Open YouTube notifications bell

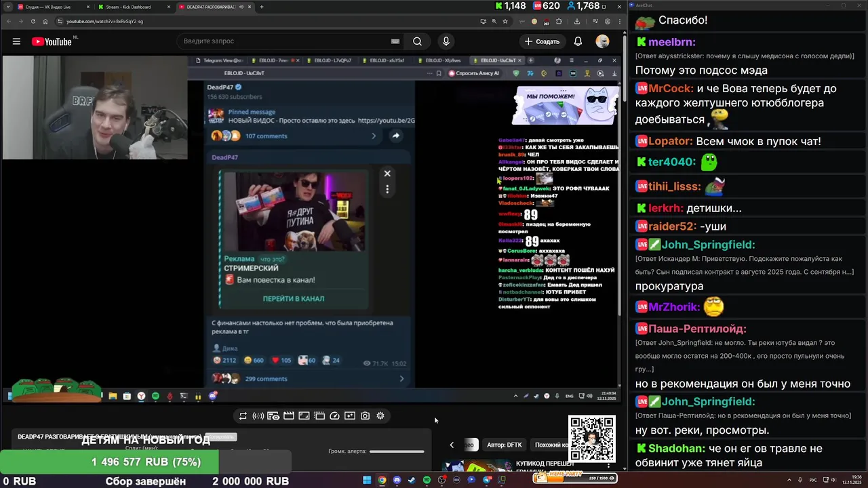coord(578,41)
